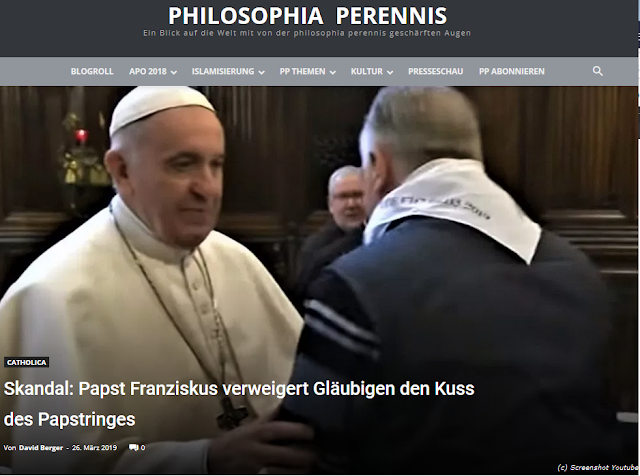Screen dimensions: 640x476
Task: Open the Blogroll menu item
Action: (92, 71)
